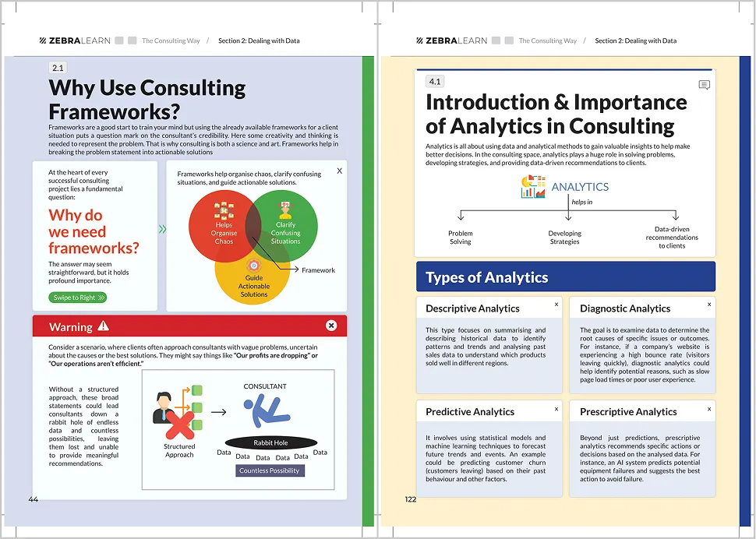The width and height of the screenshot is (756, 539).
Task: Close the Prescriptive Analytics card
Action: tap(709, 409)
